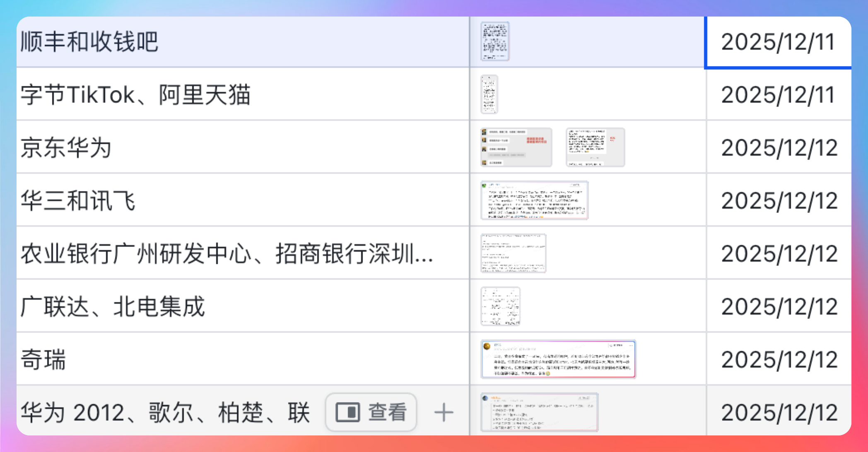Click the plus icon beside 查看
The width and height of the screenshot is (868, 452).
[x=444, y=412]
